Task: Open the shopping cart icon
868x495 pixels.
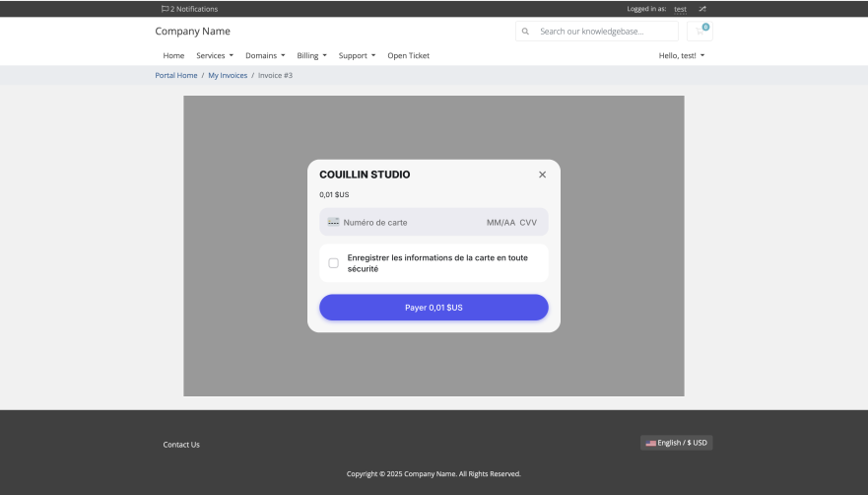Action: tap(700, 31)
